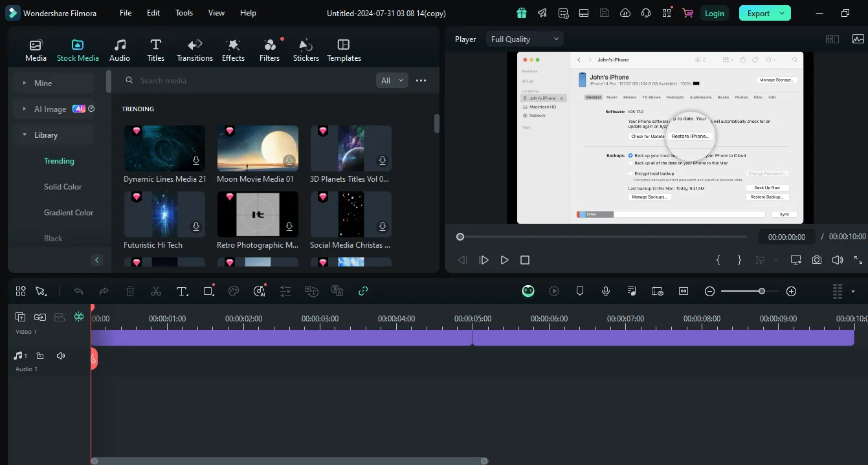This screenshot has width=868, height=465.
Task: Click the voiceover microphone icon
Action: click(606, 292)
